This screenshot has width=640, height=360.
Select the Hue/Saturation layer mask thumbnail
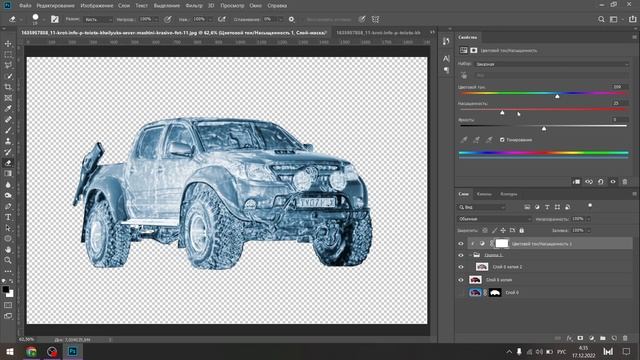(x=502, y=244)
